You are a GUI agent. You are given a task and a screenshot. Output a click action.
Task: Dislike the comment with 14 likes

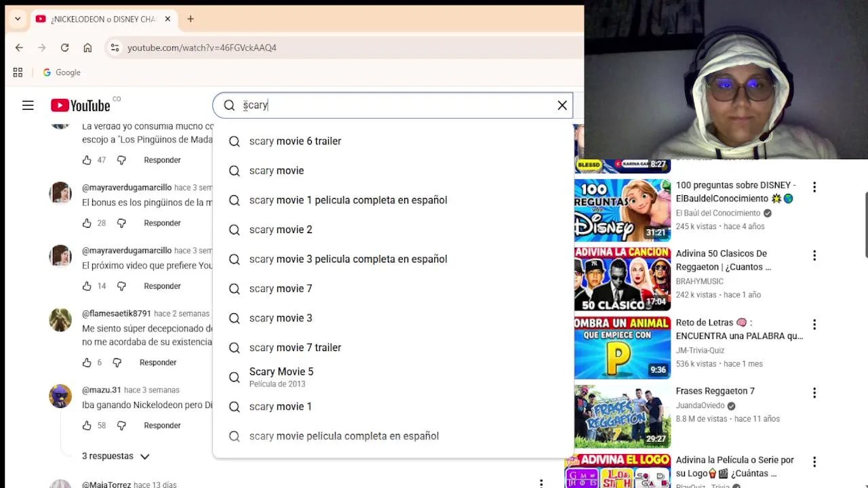121,286
